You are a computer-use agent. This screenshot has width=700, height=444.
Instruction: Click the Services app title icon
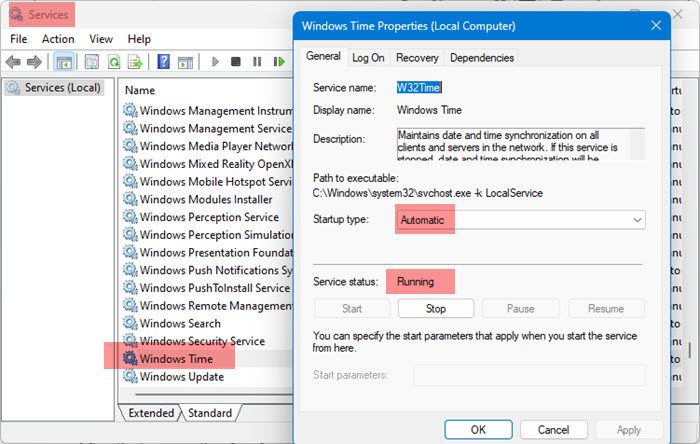point(16,14)
